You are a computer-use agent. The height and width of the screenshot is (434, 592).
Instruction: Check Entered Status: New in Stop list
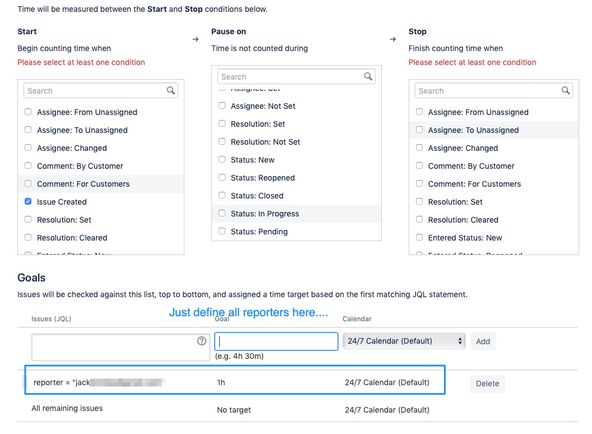[419, 237]
